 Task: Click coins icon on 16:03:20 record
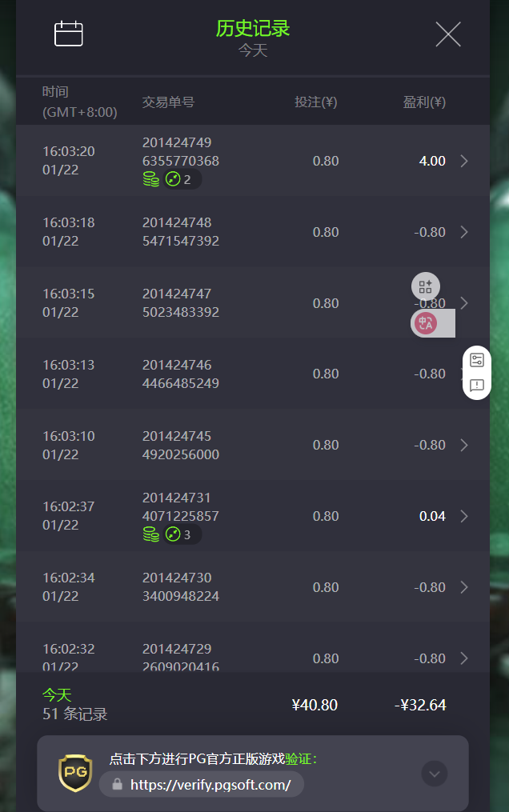click(150, 179)
